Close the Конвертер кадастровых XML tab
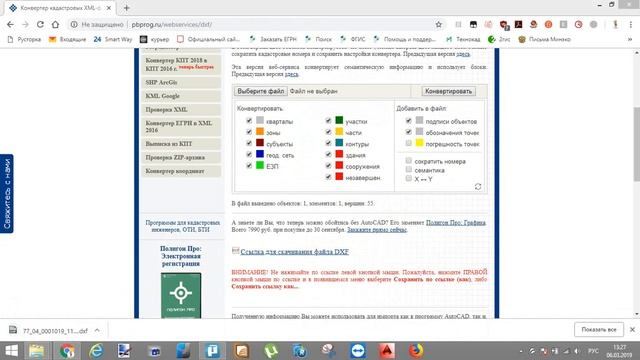The height and width of the screenshot is (360, 640). [x=109, y=8]
